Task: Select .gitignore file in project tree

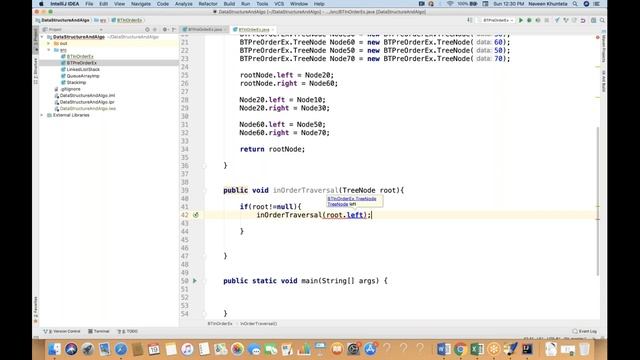Action: coord(70,89)
